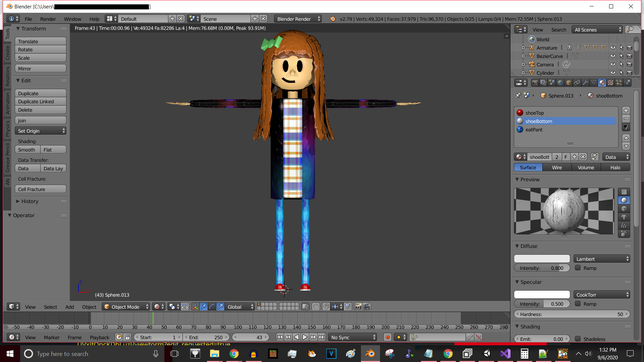Open the Render menu
This screenshot has width=644, height=362.
[x=48, y=19]
